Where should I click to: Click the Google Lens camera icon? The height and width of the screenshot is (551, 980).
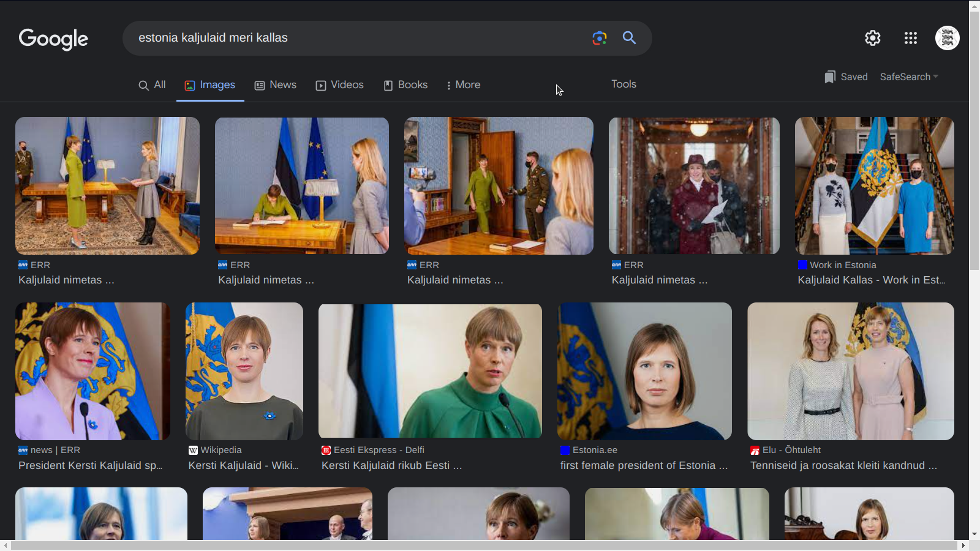click(x=599, y=38)
